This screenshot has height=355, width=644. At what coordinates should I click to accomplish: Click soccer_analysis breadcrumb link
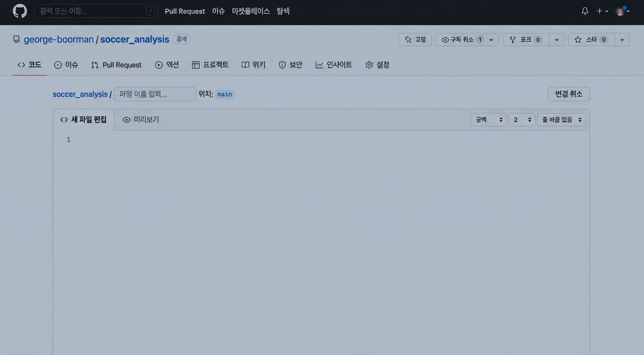point(80,94)
